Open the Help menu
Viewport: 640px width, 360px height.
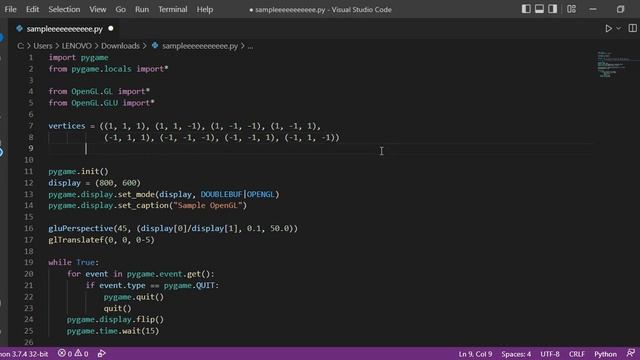[x=204, y=9]
